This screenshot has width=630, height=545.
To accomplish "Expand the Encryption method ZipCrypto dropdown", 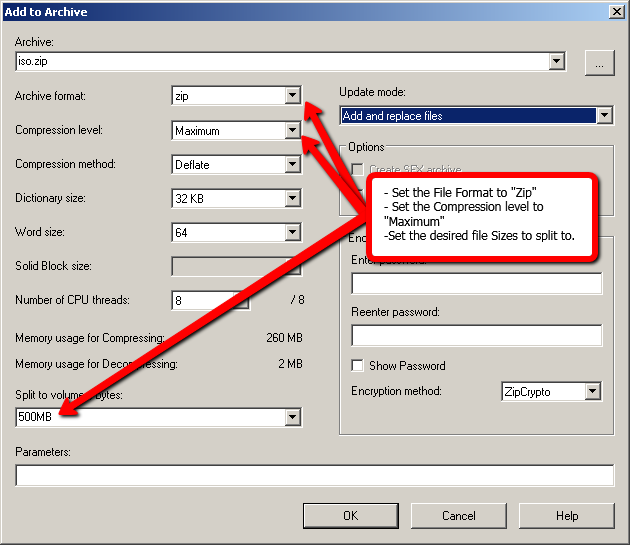I will point(592,391).
